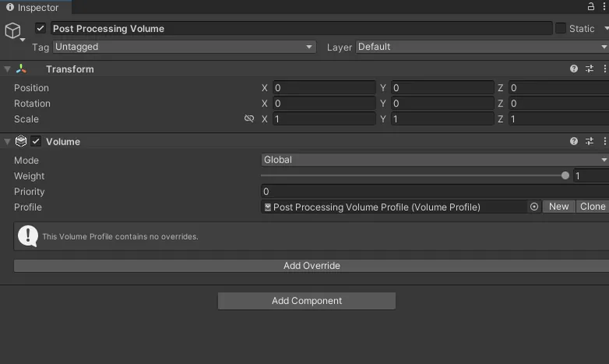
Task: Collapse the Transform component foldout
Action: 7,69
